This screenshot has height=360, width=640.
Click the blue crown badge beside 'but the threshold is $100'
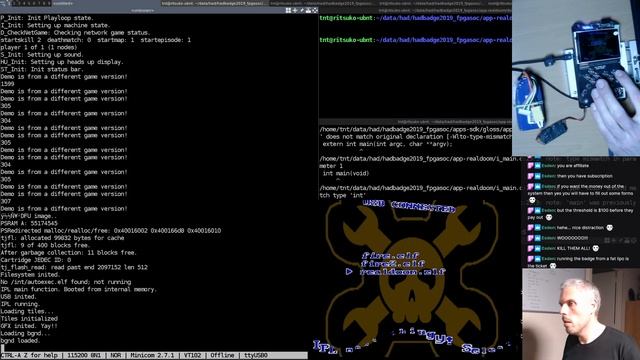tap(538, 211)
